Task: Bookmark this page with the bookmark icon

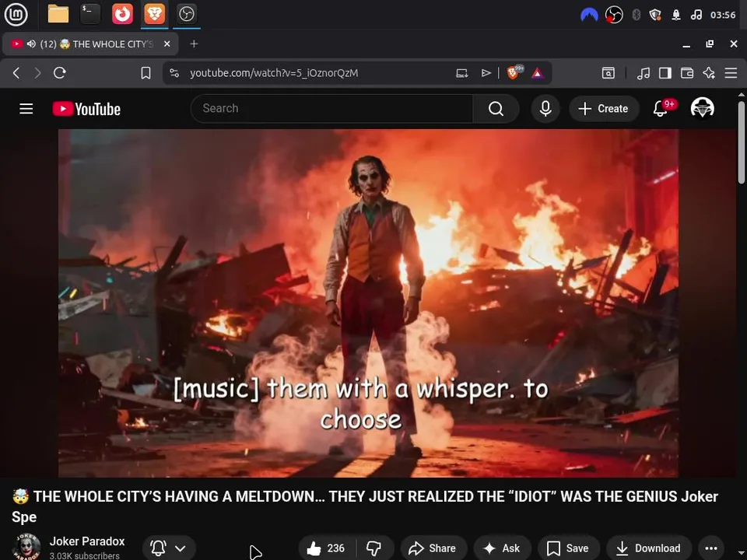Action: [146, 73]
